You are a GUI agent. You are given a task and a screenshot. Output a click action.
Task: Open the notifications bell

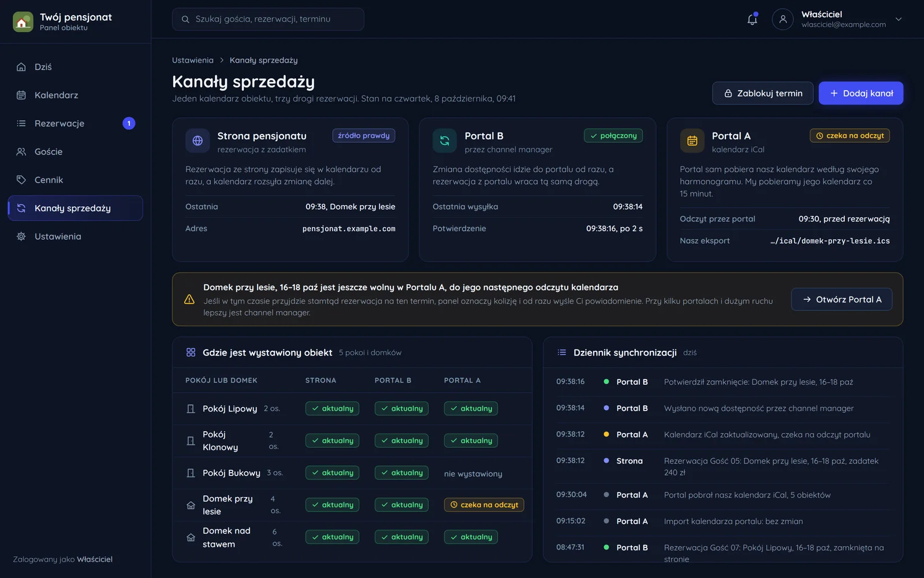[x=752, y=19]
